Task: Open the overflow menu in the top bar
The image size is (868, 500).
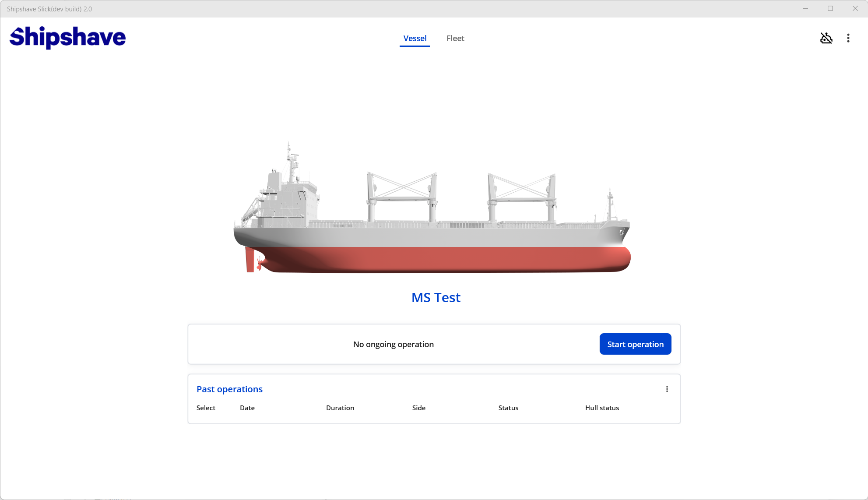Action: pos(848,38)
